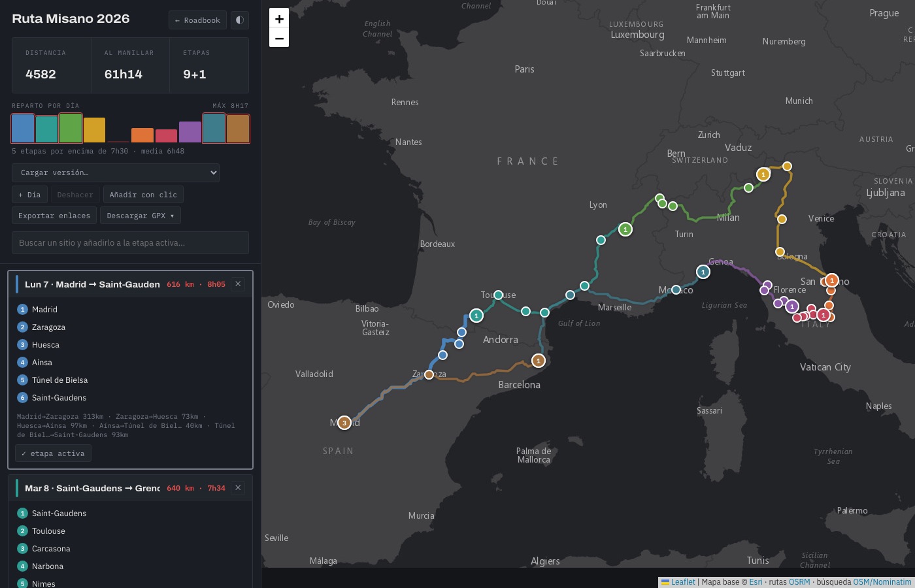Open the Leaflet attribution link

(678, 582)
